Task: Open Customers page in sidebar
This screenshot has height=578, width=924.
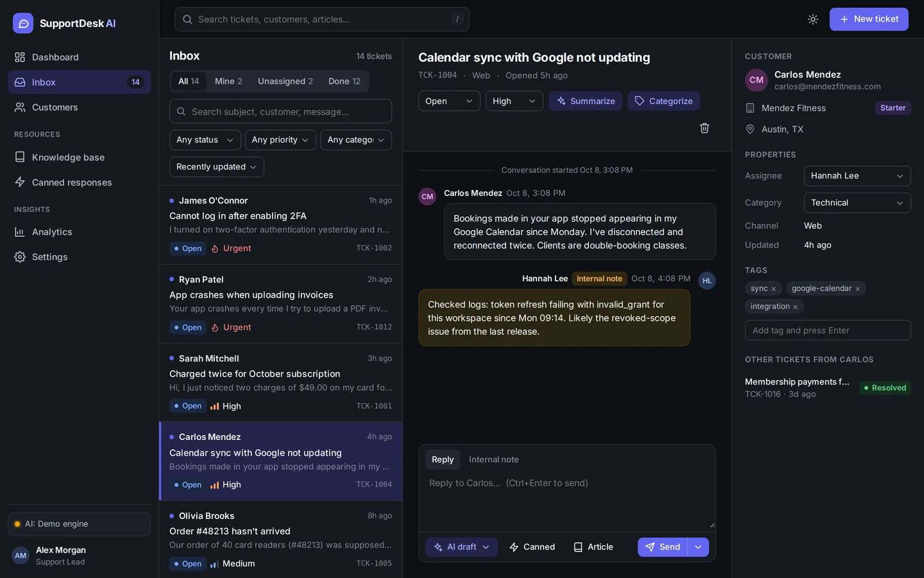Action: 79,108
